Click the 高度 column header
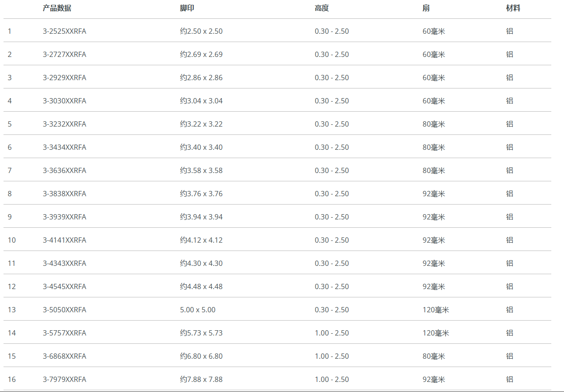Viewport: 564px width, 392px height. (x=322, y=8)
